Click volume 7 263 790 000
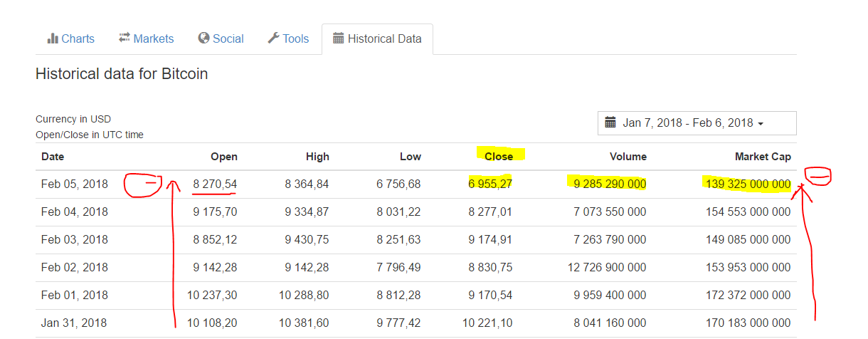This screenshot has height=339, width=868. pyautogui.click(x=610, y=239)
